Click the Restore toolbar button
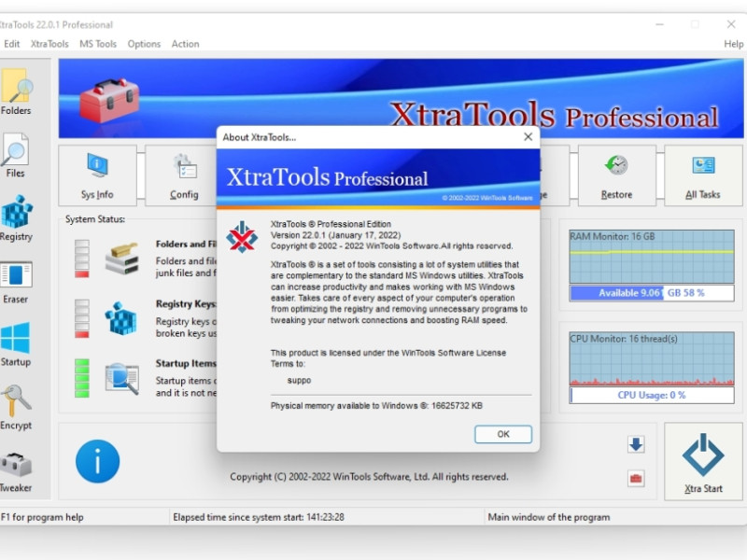This screenshot has width=747, height=560. coord(617,175)
